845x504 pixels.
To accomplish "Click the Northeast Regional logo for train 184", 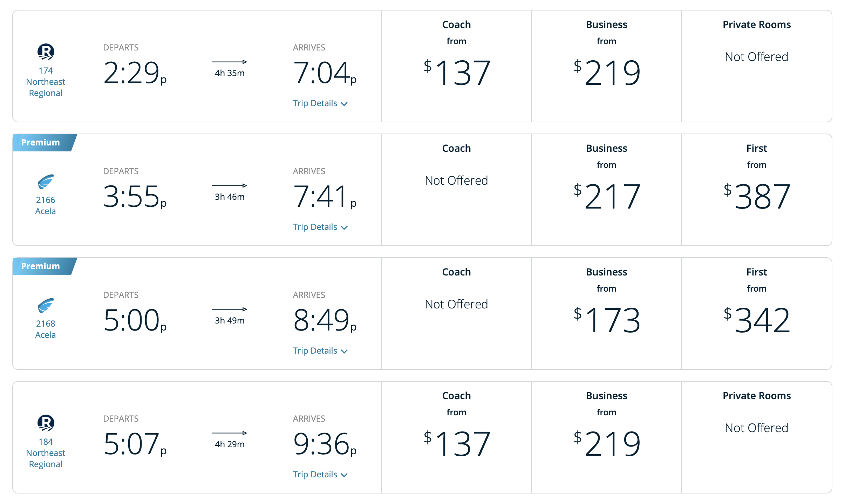I will click(x=45, y=424).
